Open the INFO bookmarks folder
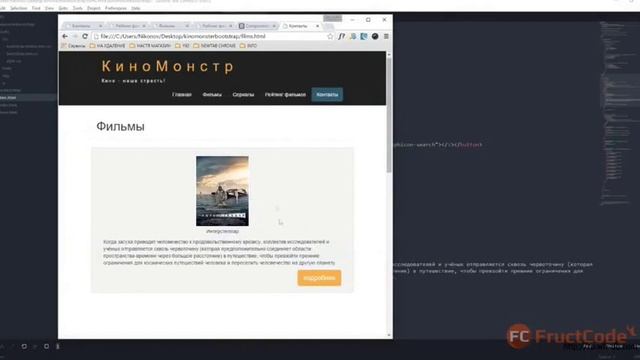Screen dimensions: 640x360 point(249,46)
